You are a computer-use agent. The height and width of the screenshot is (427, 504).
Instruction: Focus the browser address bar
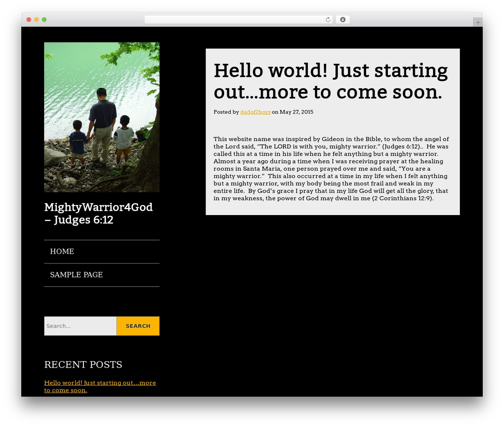[238, 20]
